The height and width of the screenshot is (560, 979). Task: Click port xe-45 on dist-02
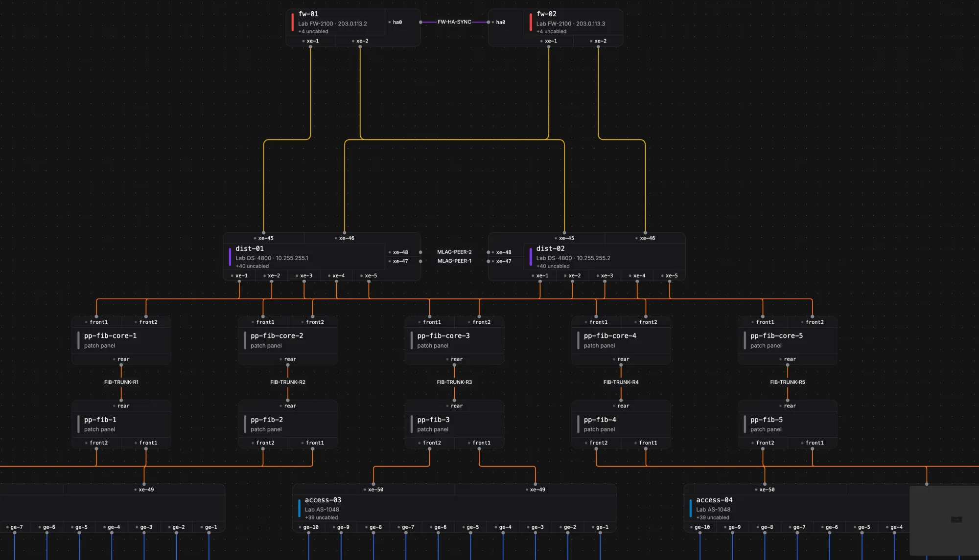click(x=564, y=238)
